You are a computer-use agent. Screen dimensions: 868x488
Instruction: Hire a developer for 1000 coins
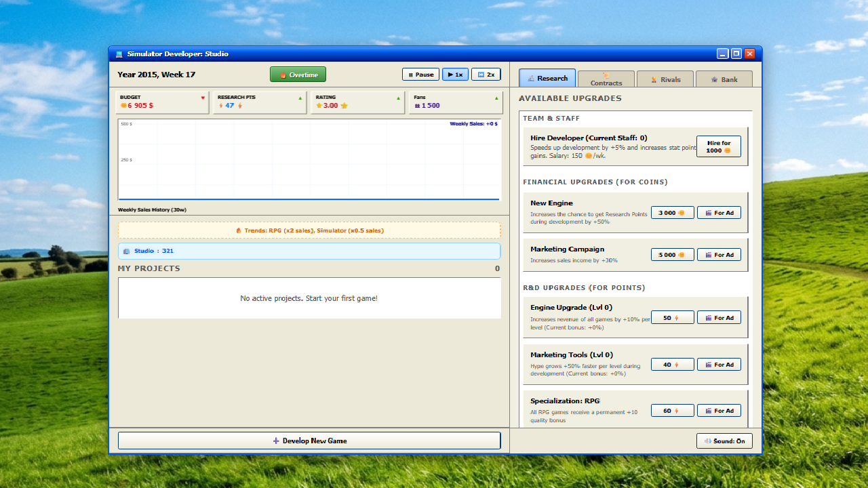(719, 146)
